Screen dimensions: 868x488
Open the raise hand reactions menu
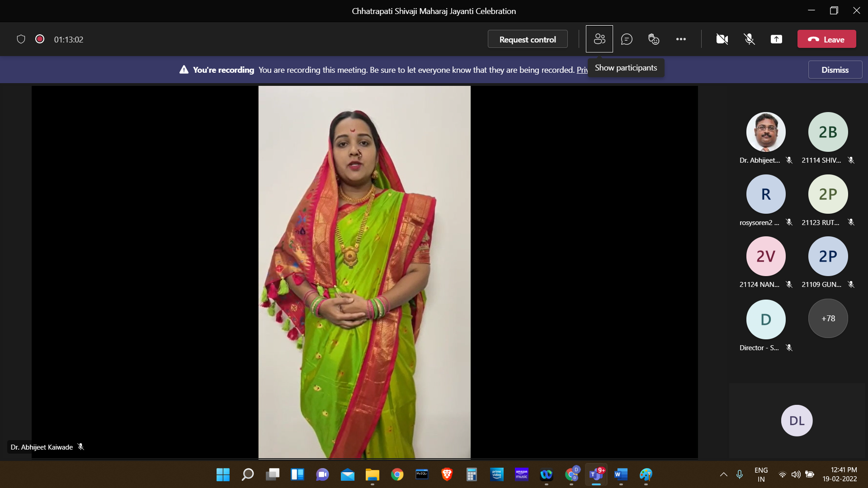click(654, 39)
